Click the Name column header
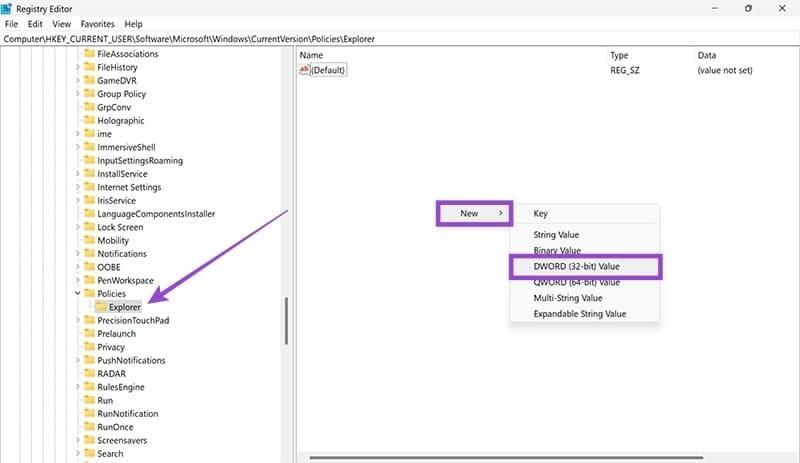This screenshot has height=463, width=800. (312, 55)
